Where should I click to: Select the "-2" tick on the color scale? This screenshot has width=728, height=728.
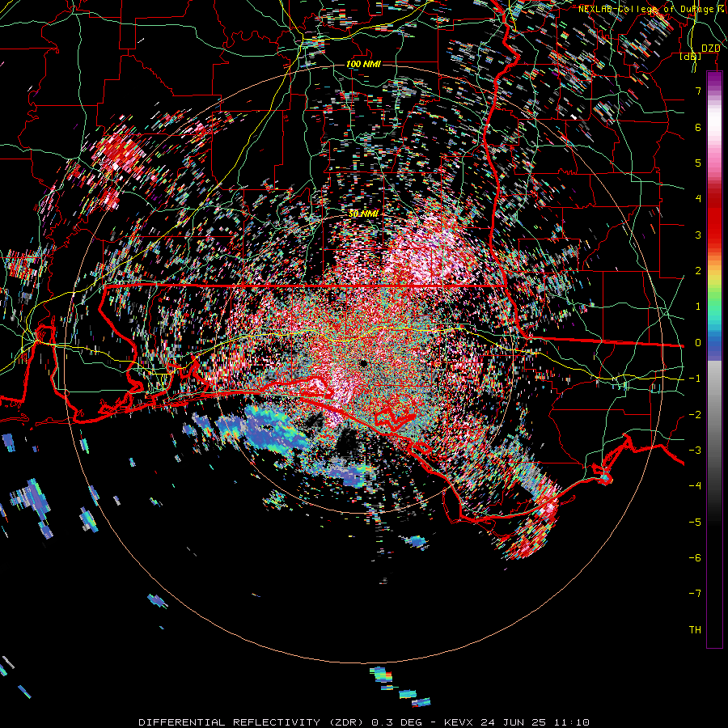point(695,415)
